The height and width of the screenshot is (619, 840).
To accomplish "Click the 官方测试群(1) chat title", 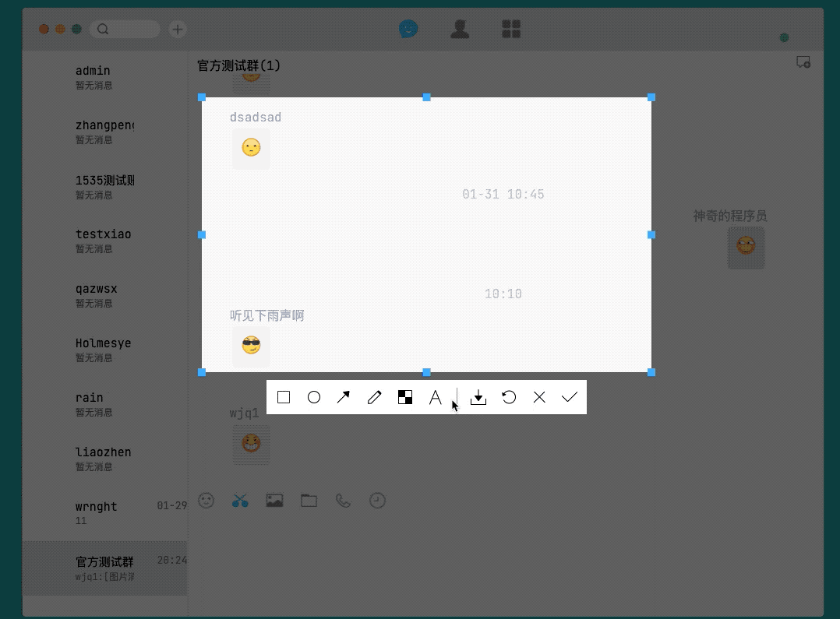I will point(239,65).
